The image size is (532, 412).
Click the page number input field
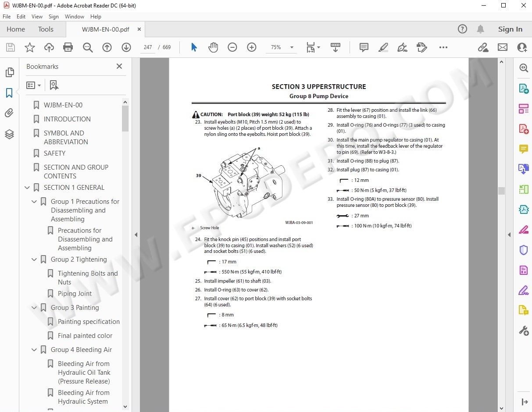[148, 47]
